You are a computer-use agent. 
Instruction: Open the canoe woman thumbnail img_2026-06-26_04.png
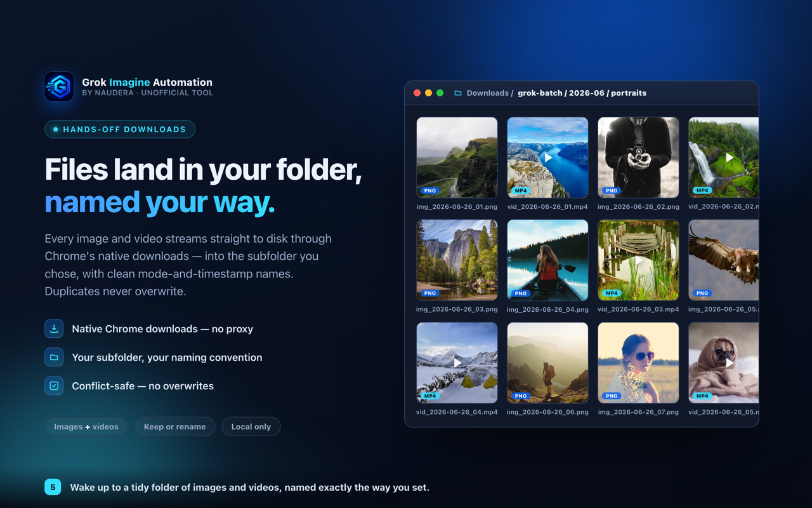point(547,260)
